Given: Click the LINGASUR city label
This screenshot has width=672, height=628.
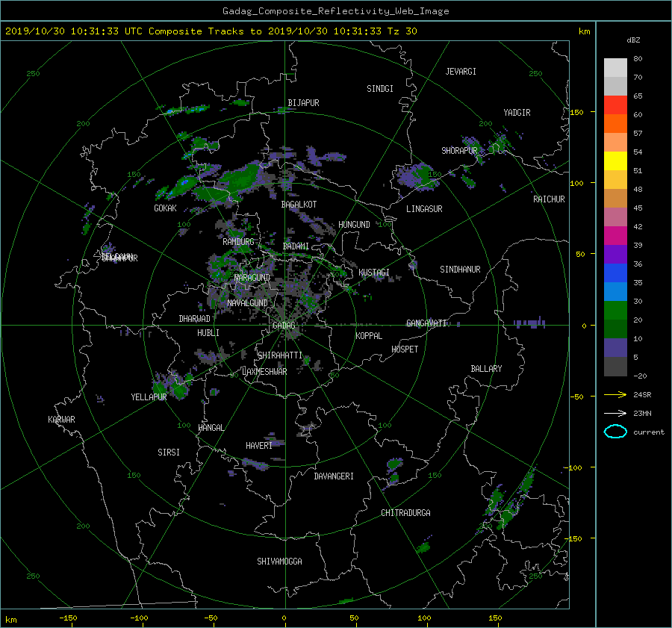Looking at the screenshot, I should [424, 209].
